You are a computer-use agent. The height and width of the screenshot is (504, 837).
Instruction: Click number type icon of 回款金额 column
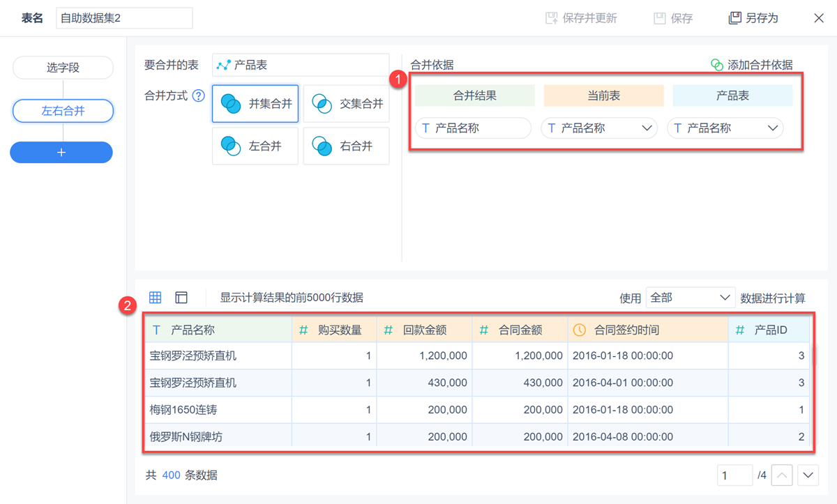pos(389,330)
